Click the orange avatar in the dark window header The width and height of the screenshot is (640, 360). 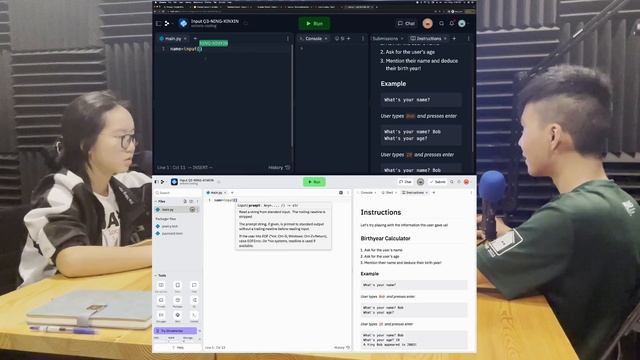coord(427,24)
